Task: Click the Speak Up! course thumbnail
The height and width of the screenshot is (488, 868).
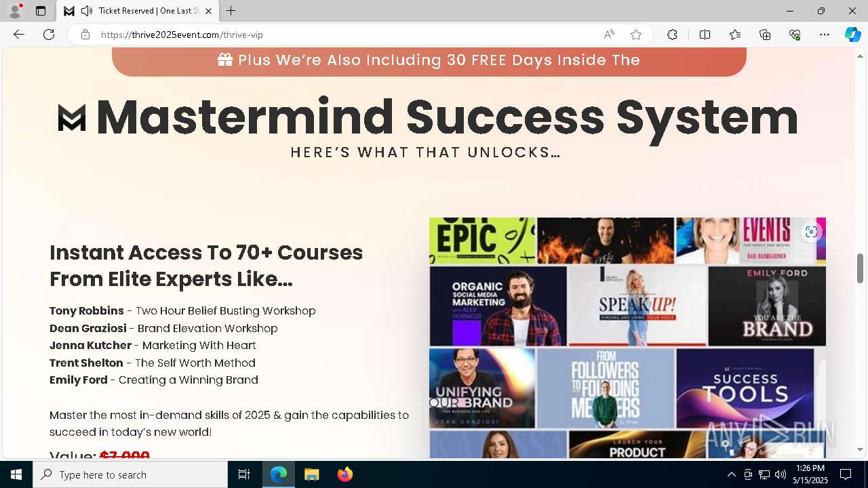Action: (637, 306)
